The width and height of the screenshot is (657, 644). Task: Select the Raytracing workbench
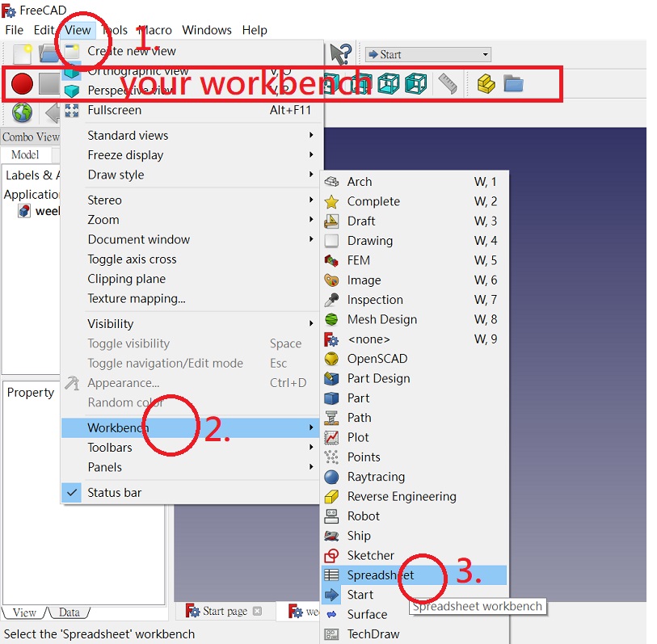click(x=415, y=477)
